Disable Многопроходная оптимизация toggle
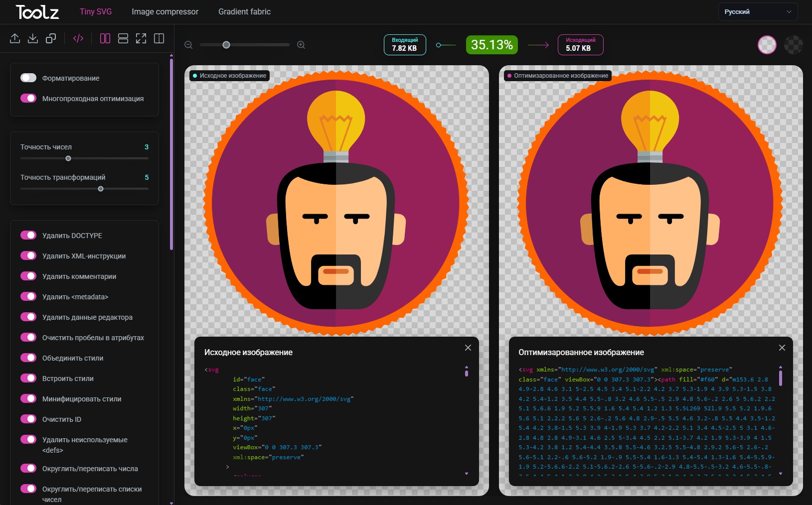The image size is (812, 505). (28, 98)
